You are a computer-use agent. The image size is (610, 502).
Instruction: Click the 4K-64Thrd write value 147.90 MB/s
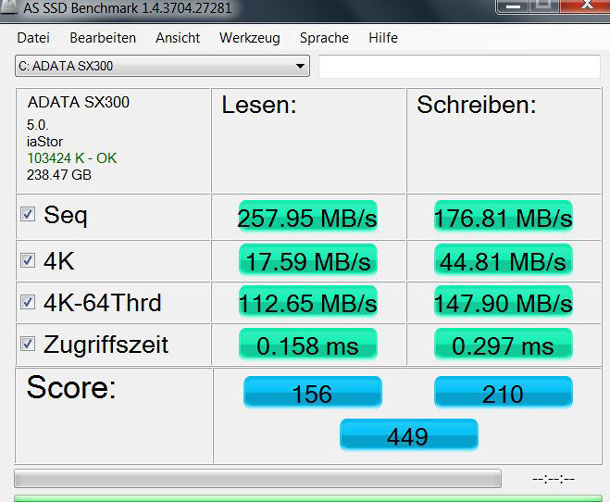tap(503, 302)
